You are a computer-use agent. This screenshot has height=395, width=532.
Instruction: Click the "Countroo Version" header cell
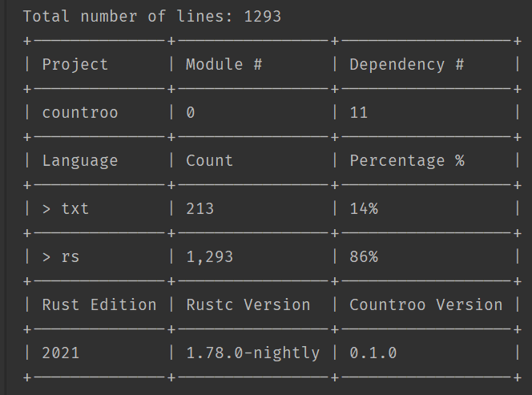pos(425,304)
